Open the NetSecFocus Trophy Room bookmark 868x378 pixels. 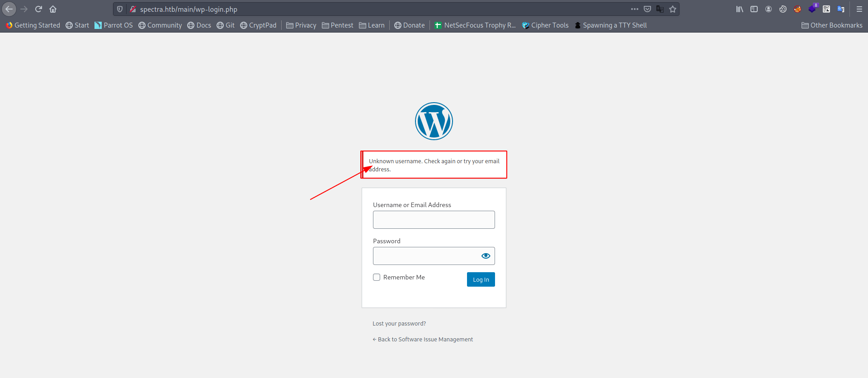click(475, 25)
